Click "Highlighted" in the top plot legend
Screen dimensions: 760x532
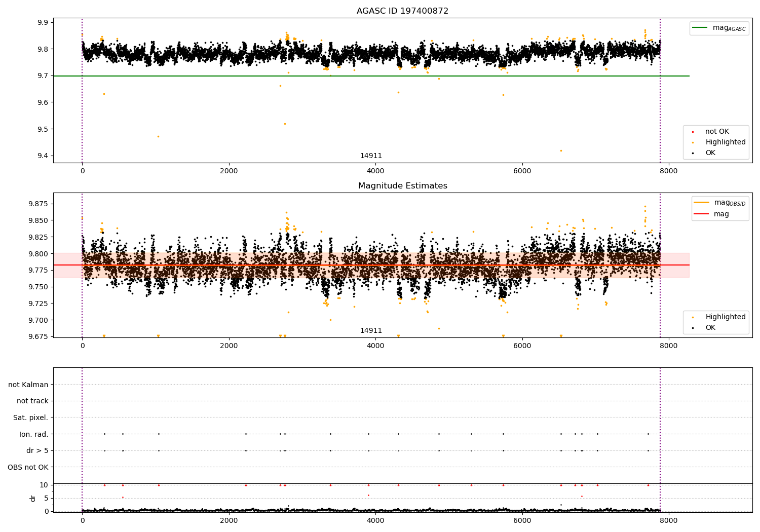click(726, 142)
